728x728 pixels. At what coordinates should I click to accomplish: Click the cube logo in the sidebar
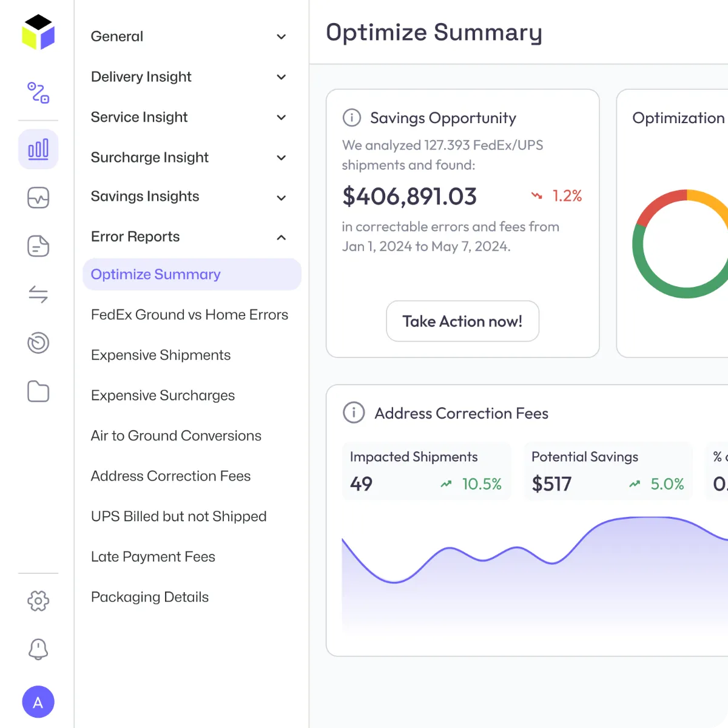coord(38,32)
